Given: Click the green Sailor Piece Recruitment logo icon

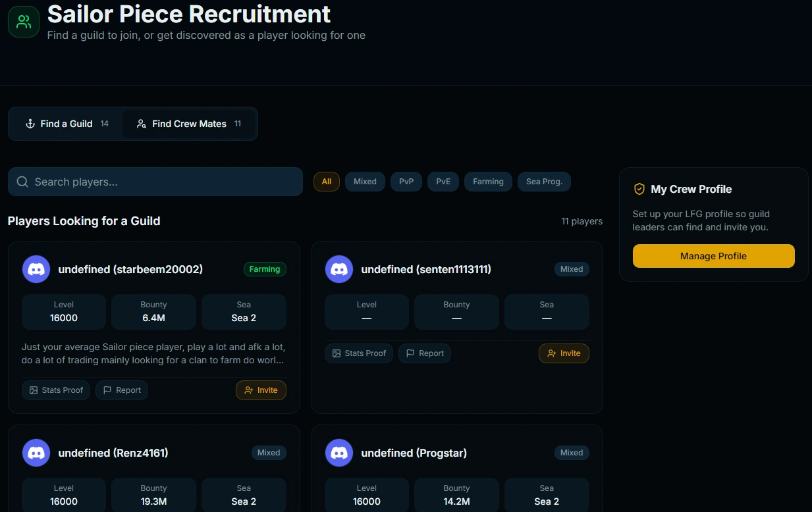Looking at the screenshot, I should [24, 22].
